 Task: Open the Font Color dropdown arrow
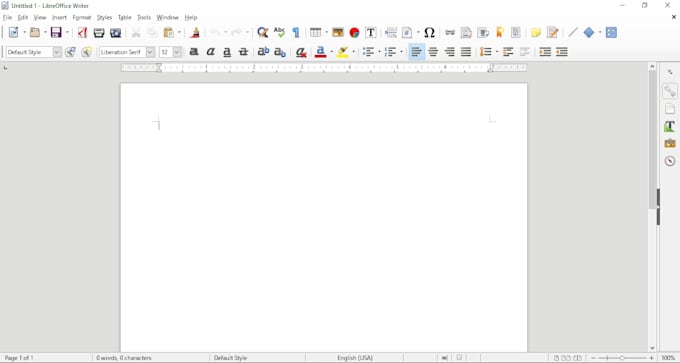pyautogui.click(x=331, y=52)
